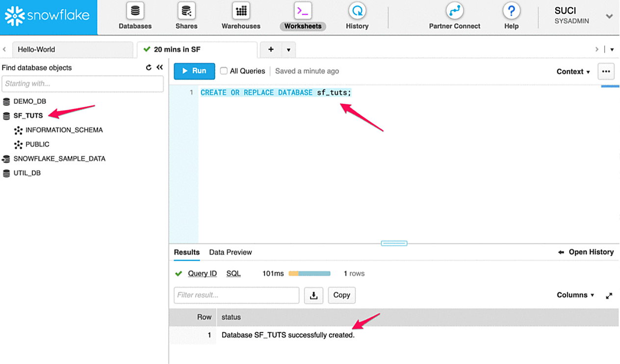The width and height of the screenshot is (620, 364).
Task: Click the SQL statement on line 1
Action: coord(276,93)
